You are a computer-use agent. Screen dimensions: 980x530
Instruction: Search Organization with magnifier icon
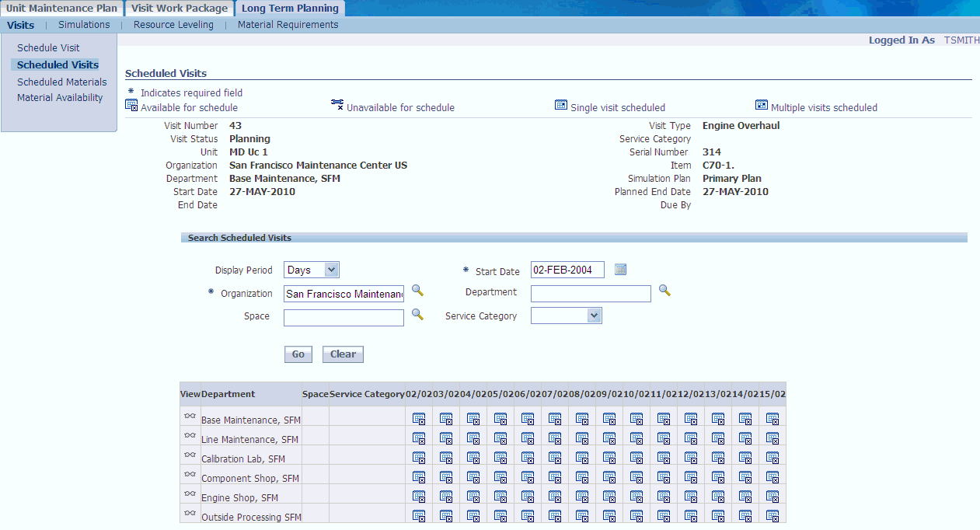click(x=417, y=290)
